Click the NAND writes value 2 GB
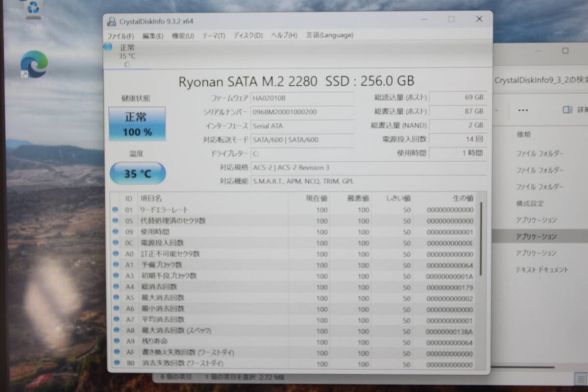Image resolution: width=588 pixels, height=392 pixels. tap(458, 125)
